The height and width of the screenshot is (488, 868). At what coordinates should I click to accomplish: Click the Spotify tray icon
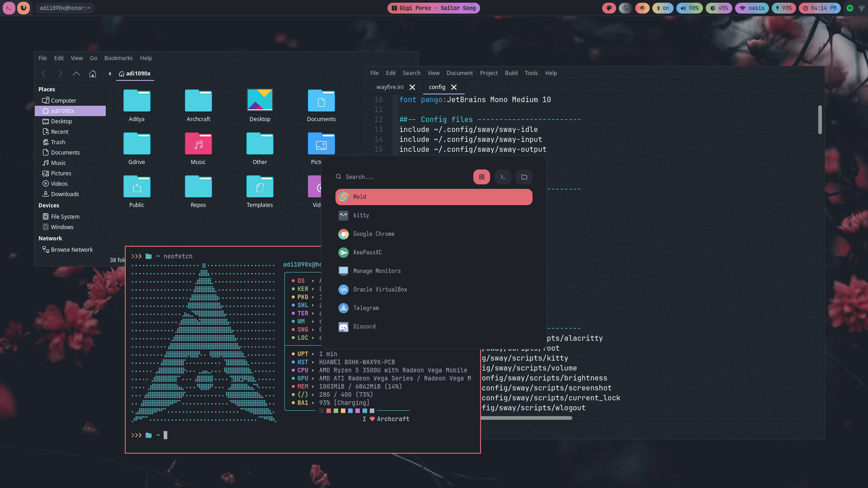850,8
